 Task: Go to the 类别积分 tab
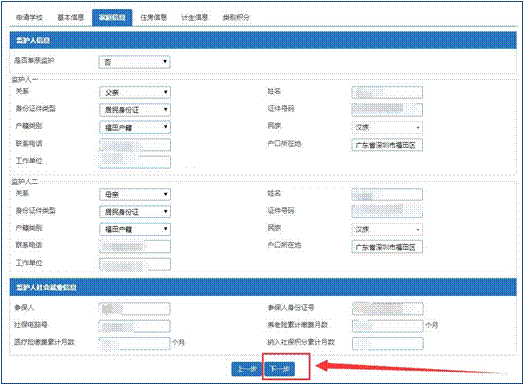pyautogui.click(x=236, y=17)
